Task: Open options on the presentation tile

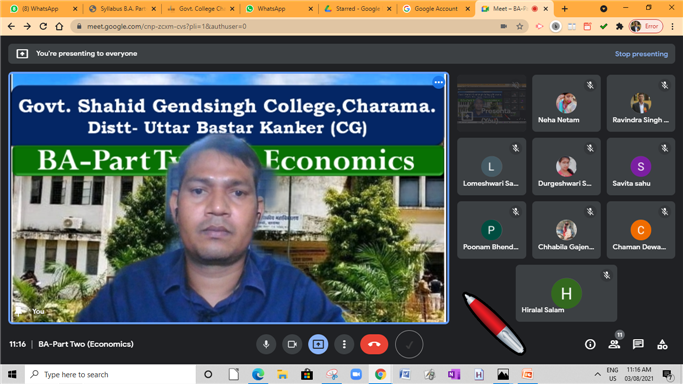Action: point(439,82)
